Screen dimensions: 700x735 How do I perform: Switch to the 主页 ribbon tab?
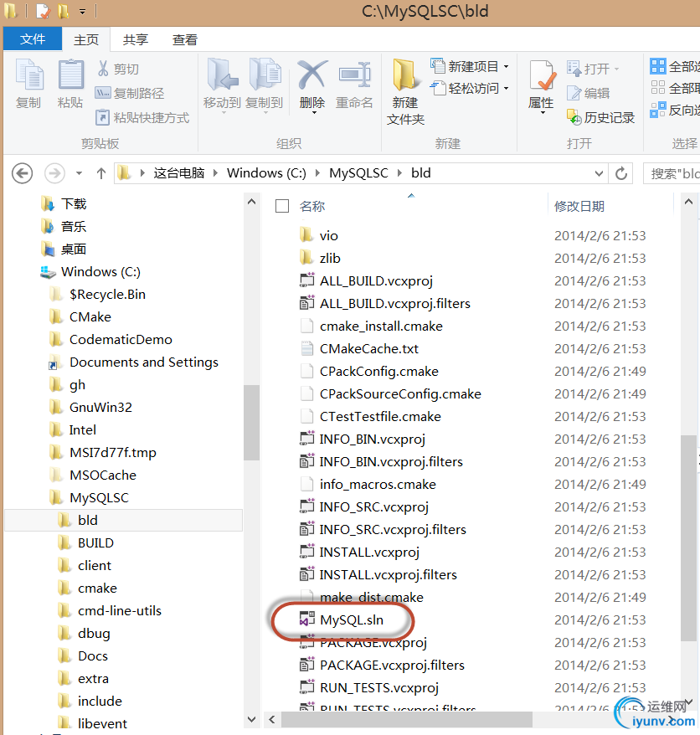86,39
